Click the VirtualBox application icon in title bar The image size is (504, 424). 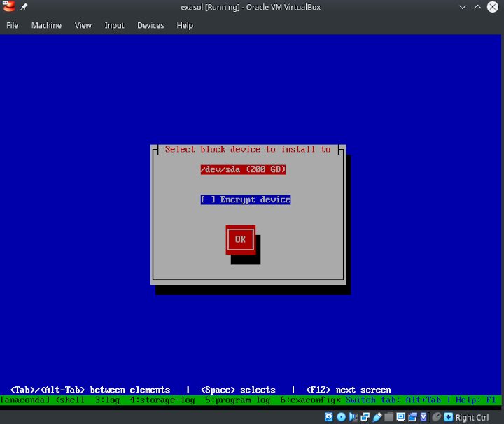[x=8, y=6]
